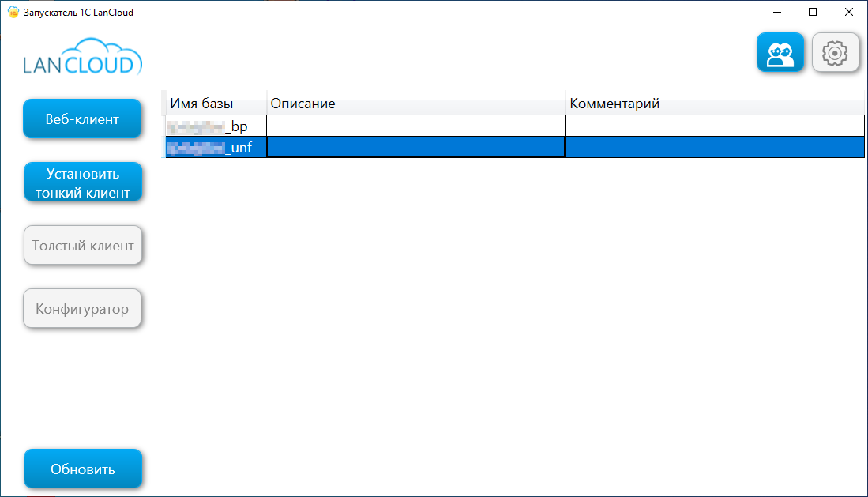
Task: Open settings with the gear icon
Action: click(x=835, y=53)
